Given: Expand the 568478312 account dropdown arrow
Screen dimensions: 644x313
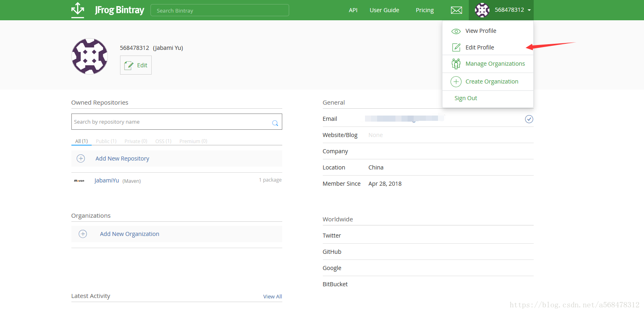Looking at the screenshot, I should point(529,10).
